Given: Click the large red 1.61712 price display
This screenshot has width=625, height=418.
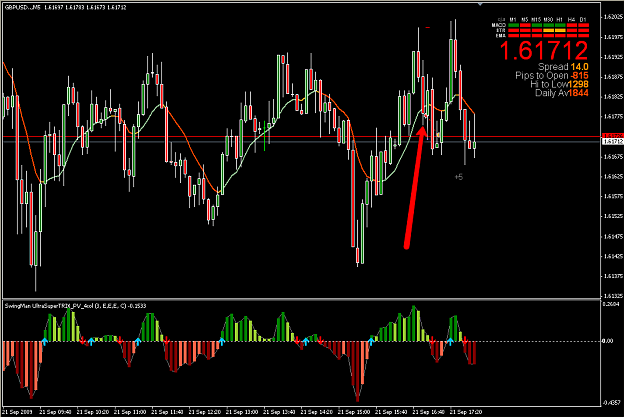Looking at the screenshot, I should point(544,51).
